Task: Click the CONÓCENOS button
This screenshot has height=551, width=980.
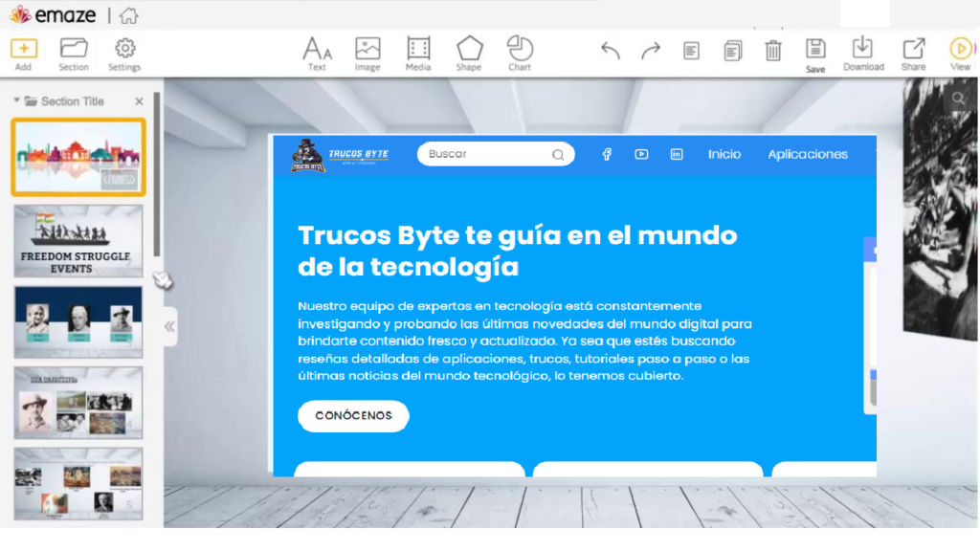Action: (x=353, y=415)
